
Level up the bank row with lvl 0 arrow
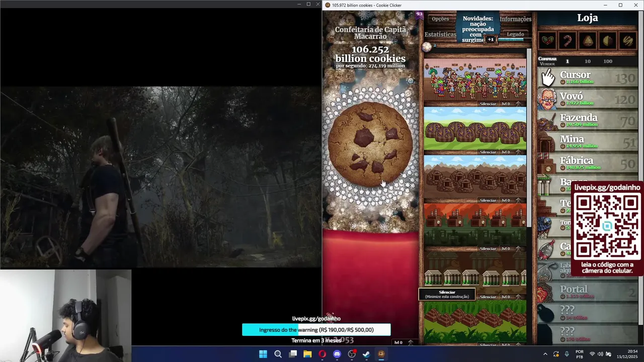(511, 297)
